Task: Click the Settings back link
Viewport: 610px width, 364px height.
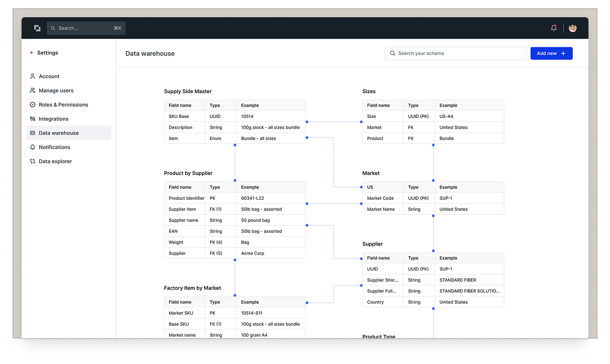Action: point(47,53)
